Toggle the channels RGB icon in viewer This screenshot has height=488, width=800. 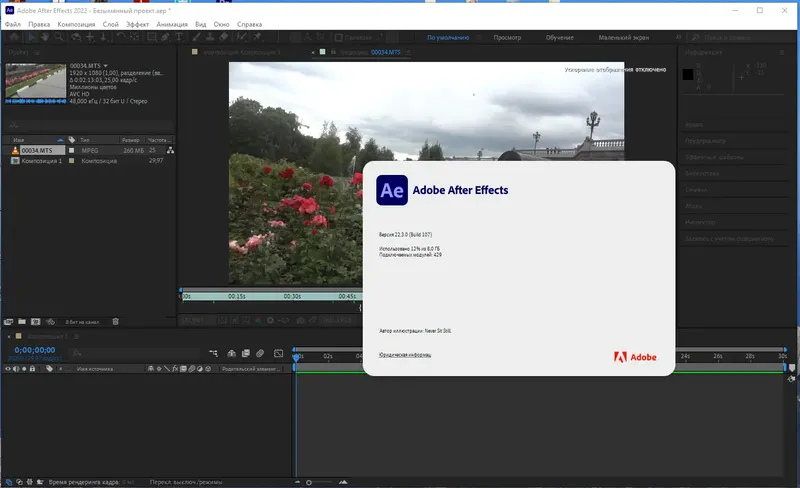(258, 321)
